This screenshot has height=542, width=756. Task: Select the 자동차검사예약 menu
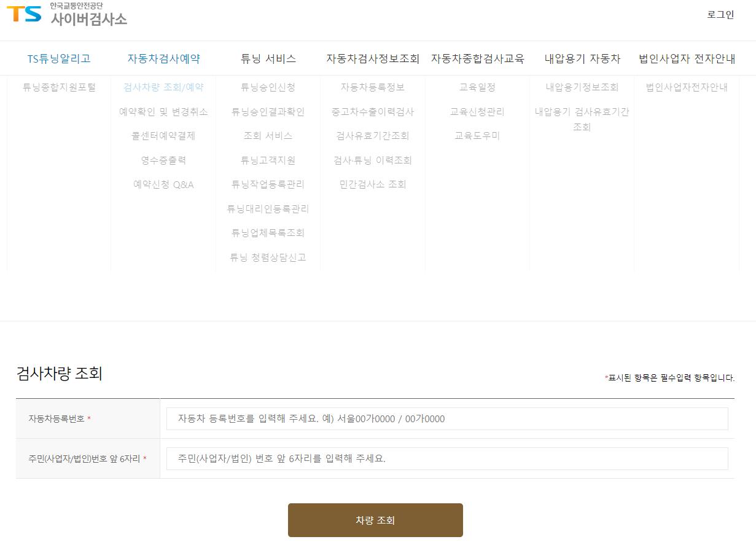[x=163, y=58]
